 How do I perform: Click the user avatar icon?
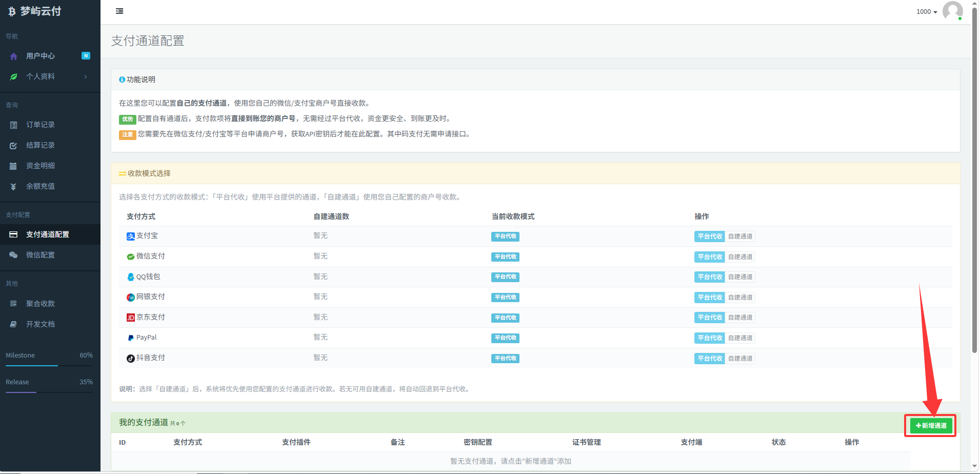click(x=952, y=11)
